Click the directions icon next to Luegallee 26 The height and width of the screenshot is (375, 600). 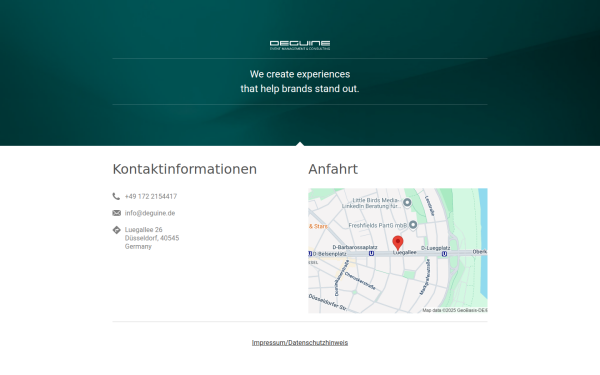click(x=116, y=230)
